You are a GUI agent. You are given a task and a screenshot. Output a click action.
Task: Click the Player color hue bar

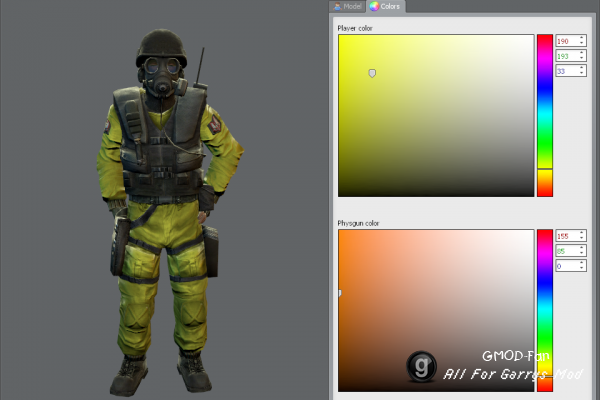point(545,116)
